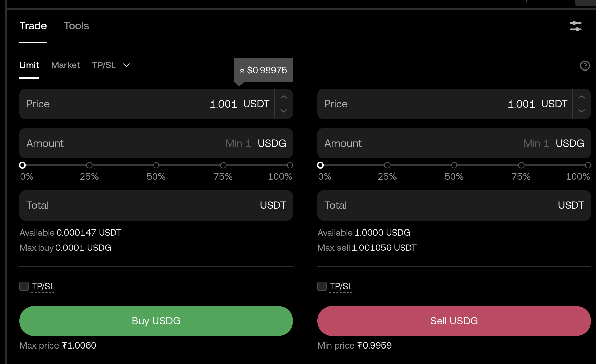
Task: Open trade settings sliders icon
Action: pyautogui.click(x=576, y=26)
